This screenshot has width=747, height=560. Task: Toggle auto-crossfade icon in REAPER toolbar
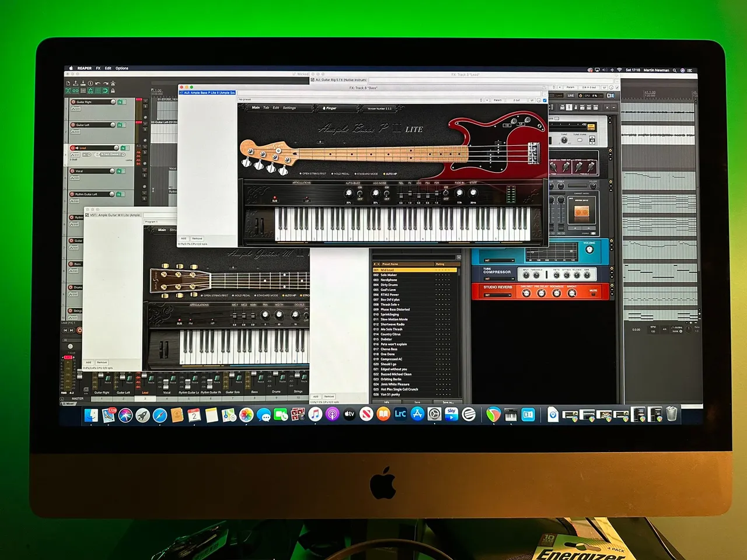68,90
